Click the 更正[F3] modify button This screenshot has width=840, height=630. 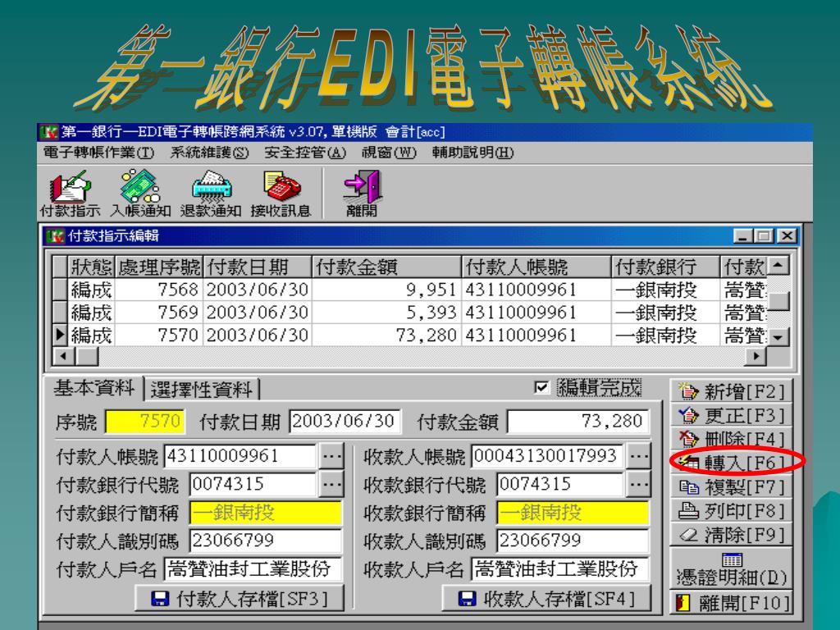(731, 415)
